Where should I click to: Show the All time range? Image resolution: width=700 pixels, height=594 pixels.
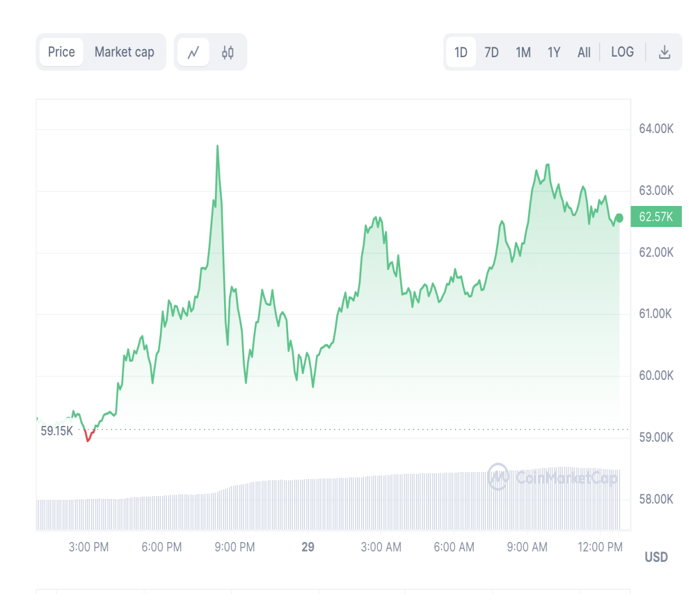point(584,53)
